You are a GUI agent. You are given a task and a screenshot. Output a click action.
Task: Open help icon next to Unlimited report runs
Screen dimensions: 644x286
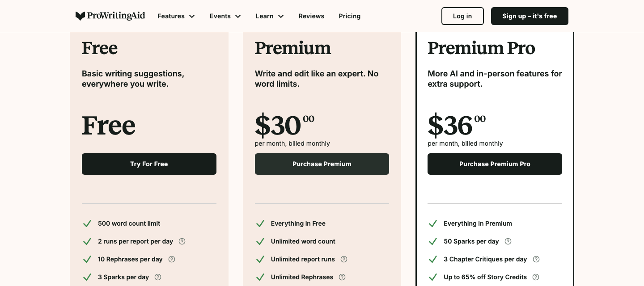pyautogui.click(x=344, y=259)
